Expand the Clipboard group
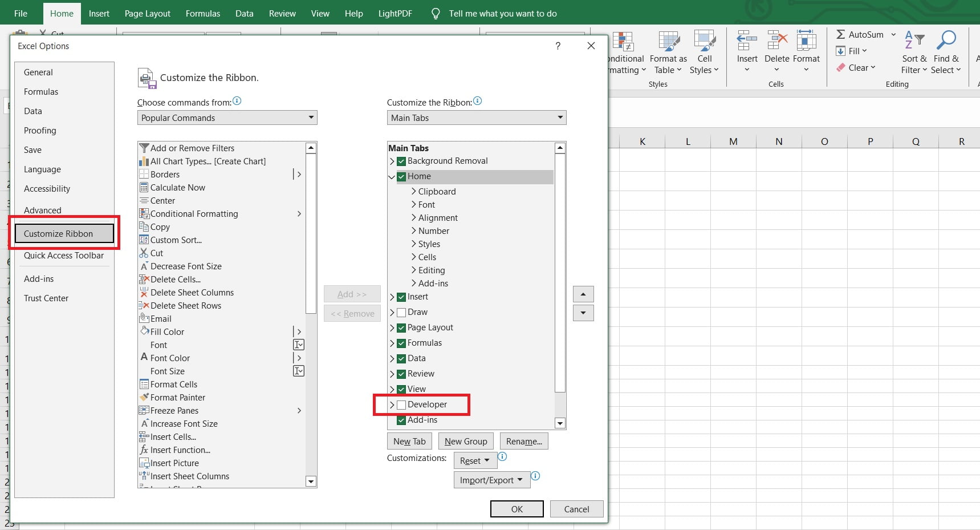The width and height of the screenshot is (980, 530). click(x=414, y=191)
